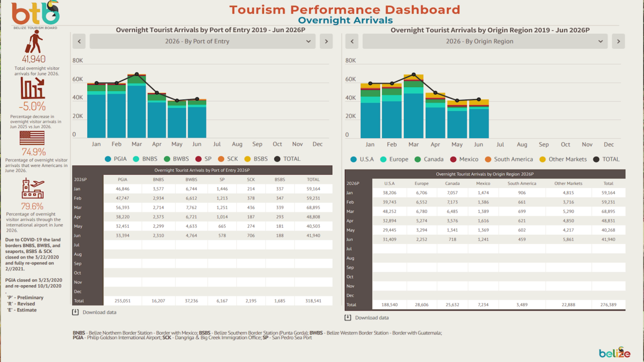Click download icon under Origin Region table
The image size is (644, 362).
348,317
